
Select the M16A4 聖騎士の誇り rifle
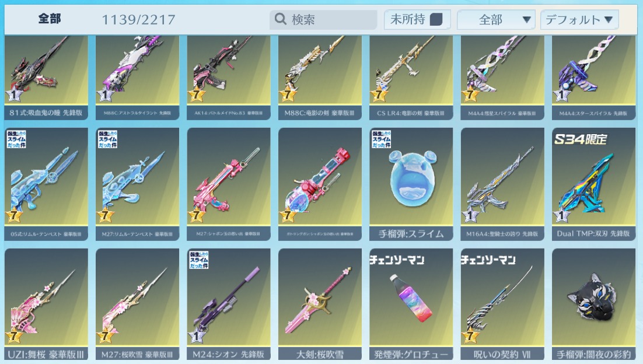point(502,184)
